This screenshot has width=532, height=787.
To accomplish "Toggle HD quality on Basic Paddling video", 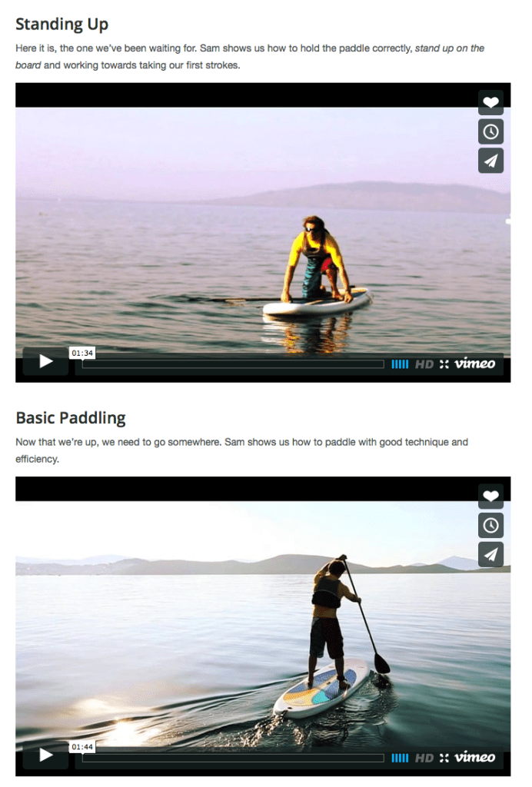I will pyautogui.click(x=424, y=758).
